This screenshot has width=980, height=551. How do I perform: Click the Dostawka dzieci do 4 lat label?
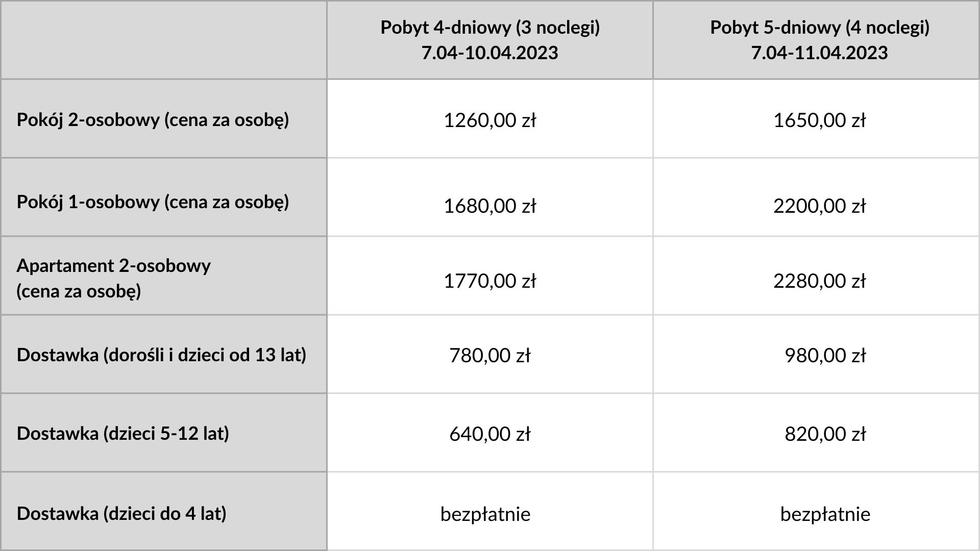pyautogui.click(x=121, y=513)
